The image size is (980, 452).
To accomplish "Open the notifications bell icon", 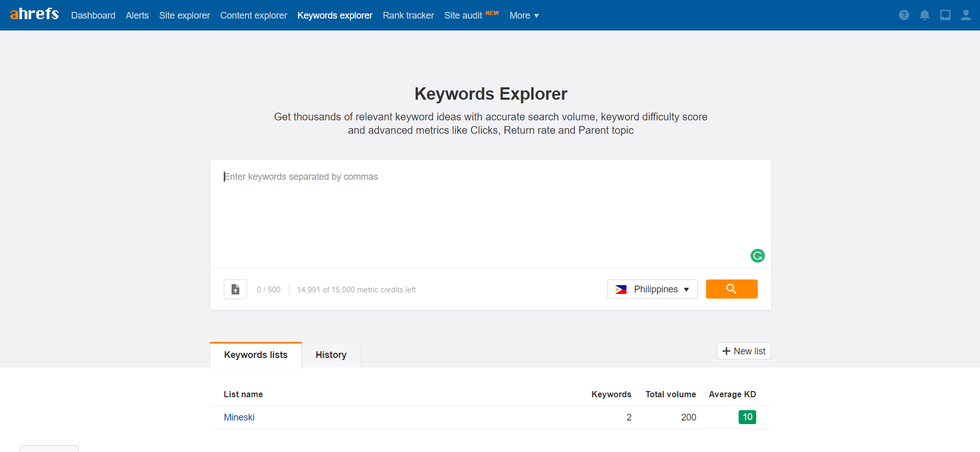I will click(x=924, y=15).
